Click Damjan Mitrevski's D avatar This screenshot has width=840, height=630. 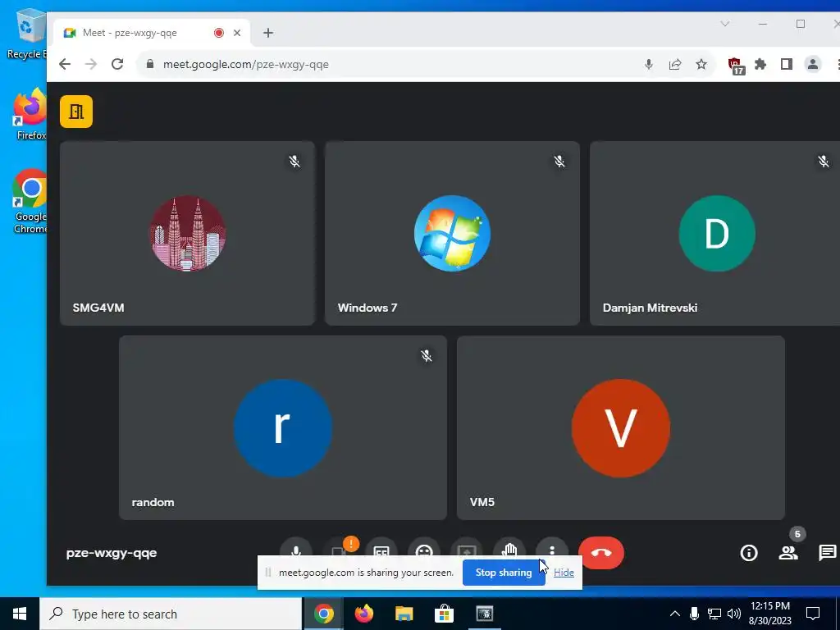coord(717,234)
